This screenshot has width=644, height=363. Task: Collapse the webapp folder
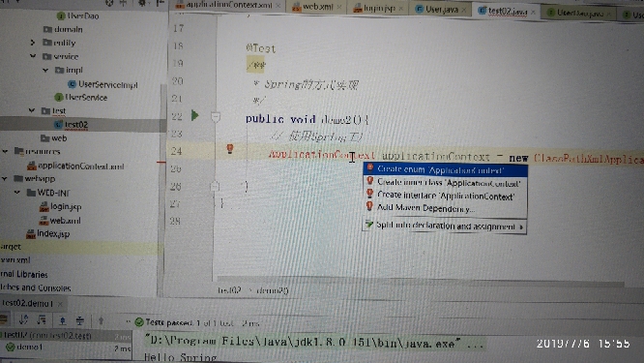[5, 178]
